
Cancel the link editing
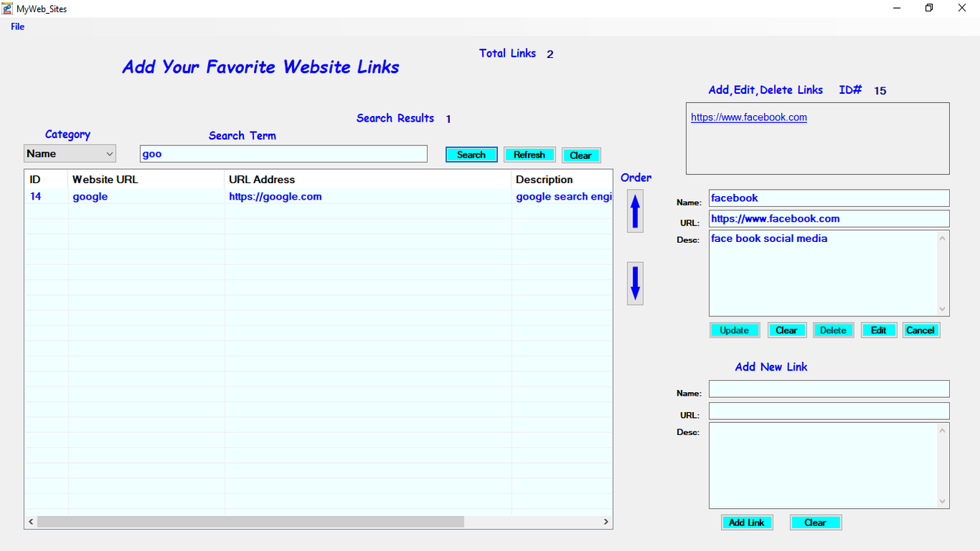pyautogui.click(x=921, y=330)
